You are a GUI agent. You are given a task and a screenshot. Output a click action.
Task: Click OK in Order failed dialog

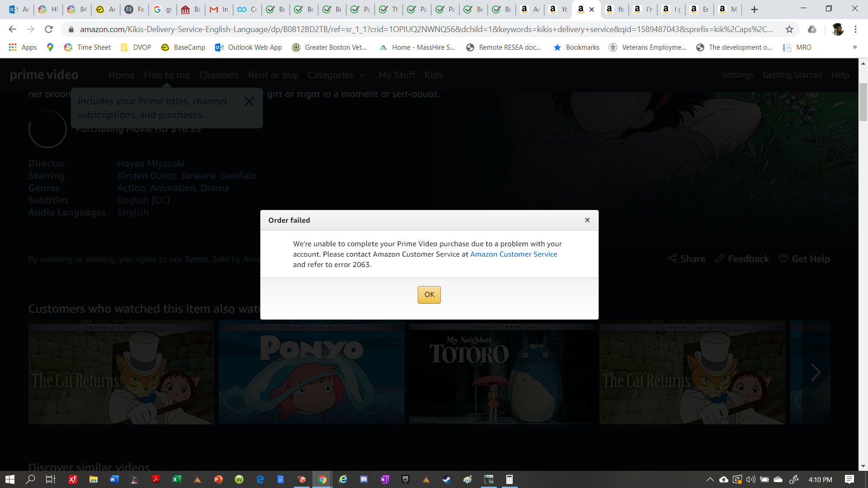tap(429, 295)
